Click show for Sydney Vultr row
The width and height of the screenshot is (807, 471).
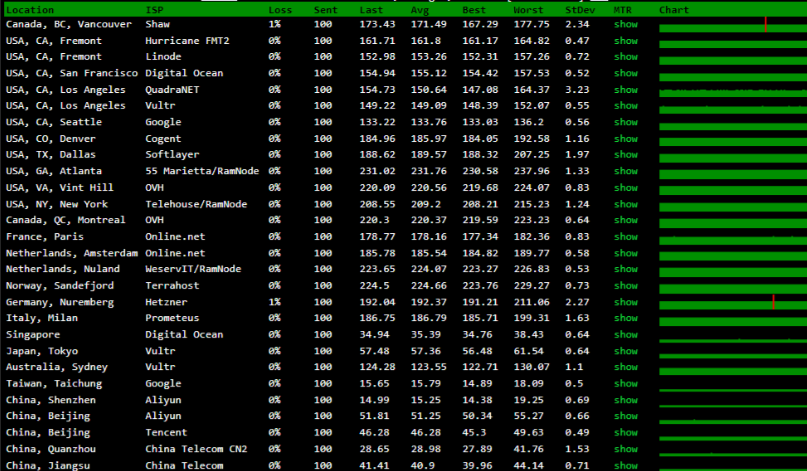625,367
